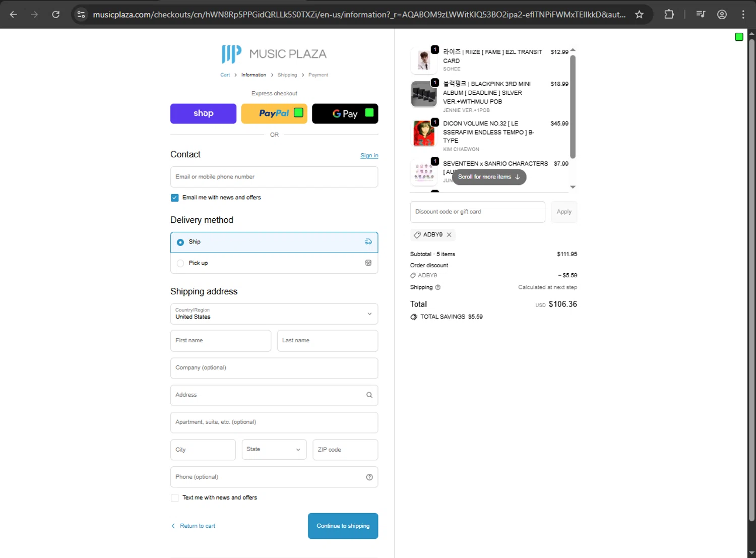Open the State dropdown
This screenshot has width=756, height=558.
(x=274, y=450)
